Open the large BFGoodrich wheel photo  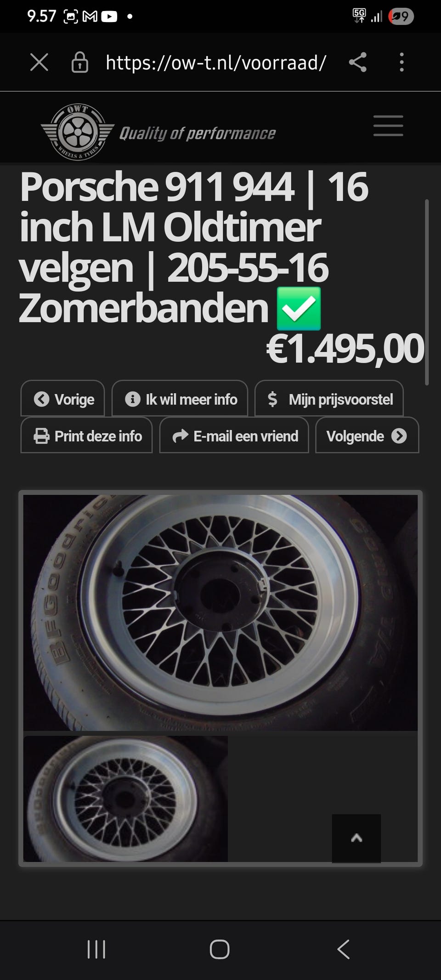220,612
